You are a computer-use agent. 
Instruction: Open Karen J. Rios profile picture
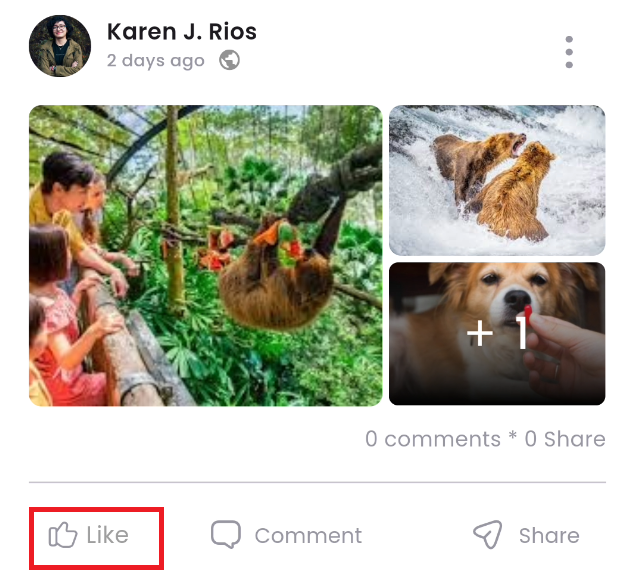point(60,46)
